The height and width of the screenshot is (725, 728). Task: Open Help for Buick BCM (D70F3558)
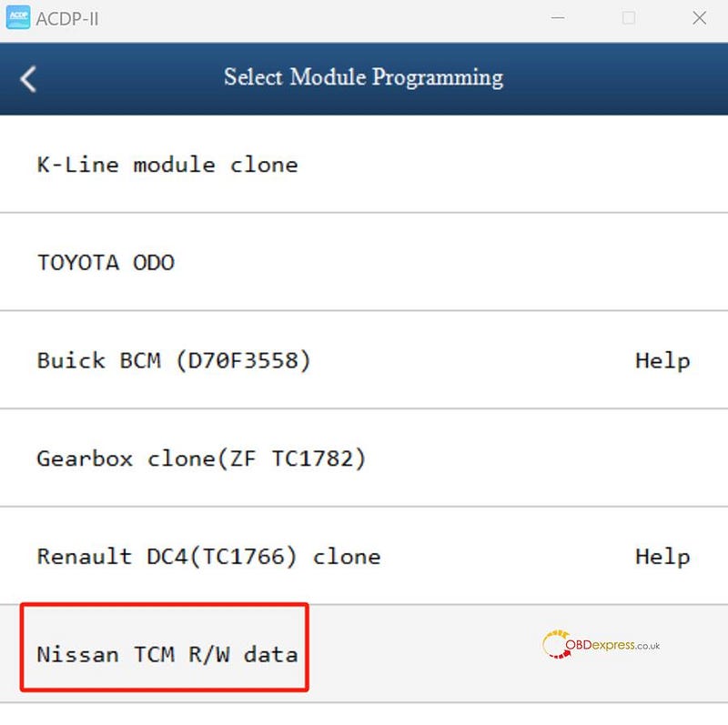pos(662,361)
